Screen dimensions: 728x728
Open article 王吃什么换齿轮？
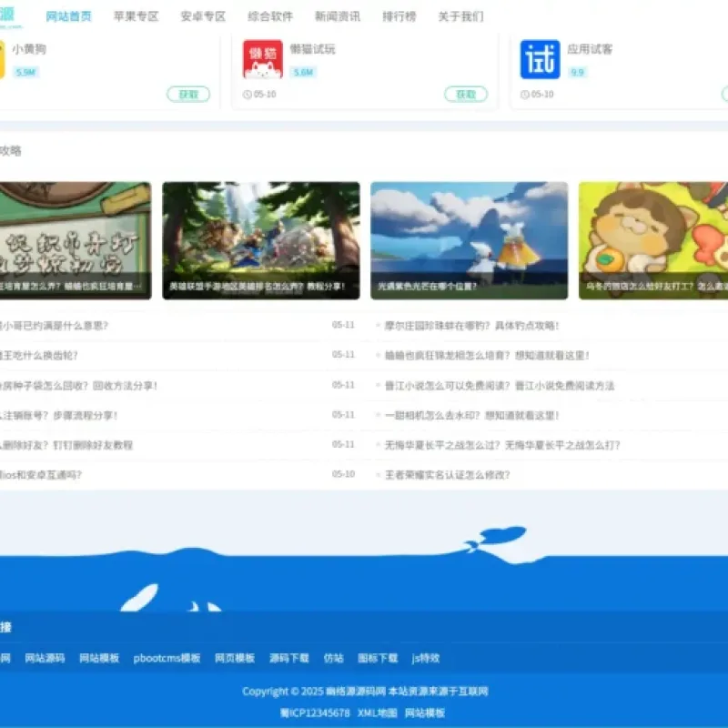click(x=39, y=356)
